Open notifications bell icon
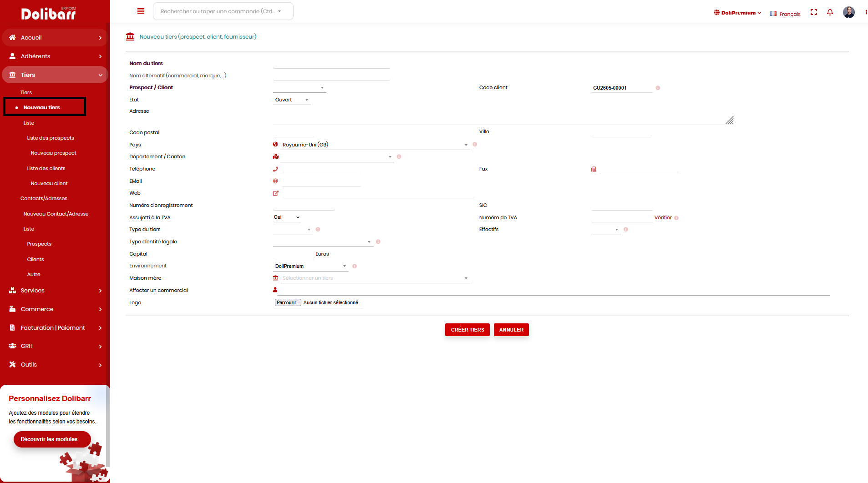 [830, 12]
